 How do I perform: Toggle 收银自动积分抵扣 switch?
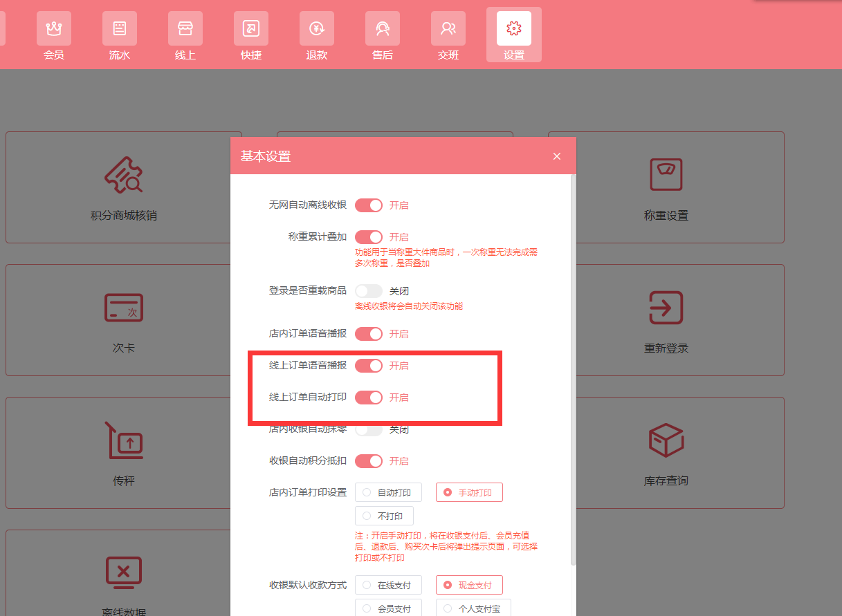(x=369, y=461)
